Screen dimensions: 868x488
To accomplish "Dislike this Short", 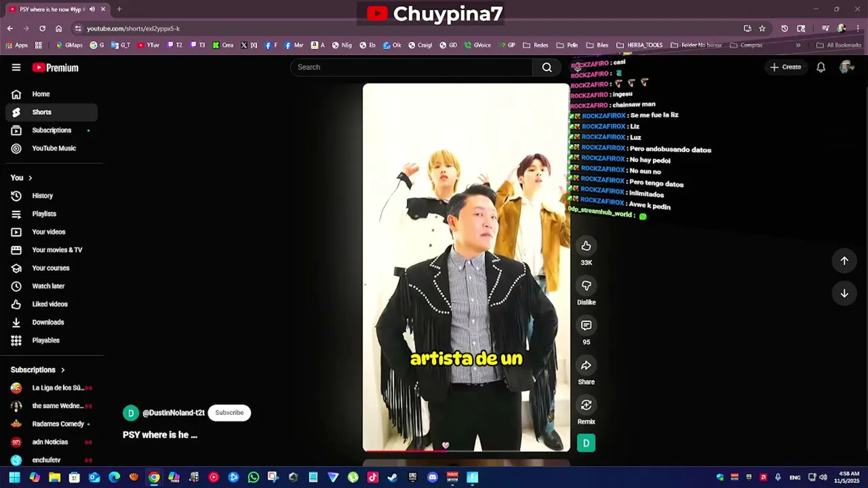I will tap(587, 286).
